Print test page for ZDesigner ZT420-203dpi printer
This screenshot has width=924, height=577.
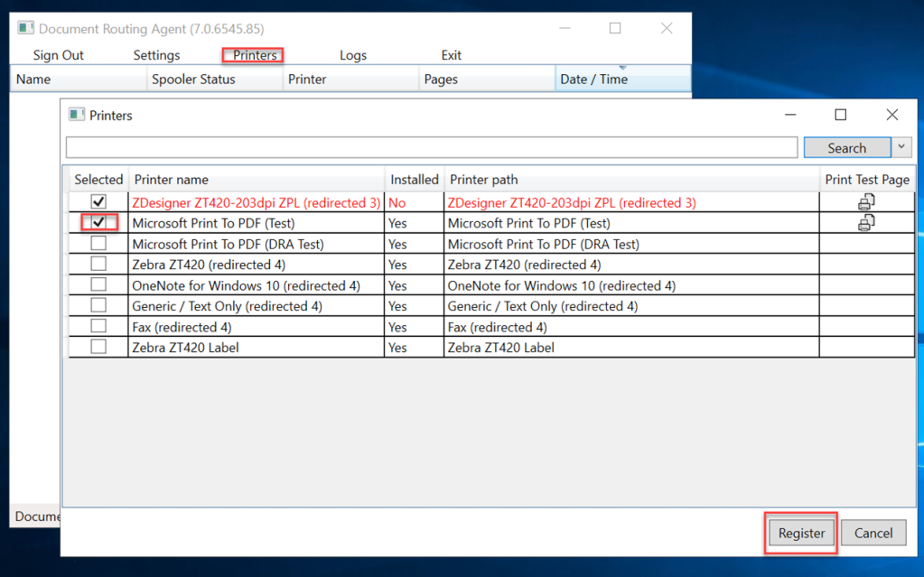(x=866, y=202)
